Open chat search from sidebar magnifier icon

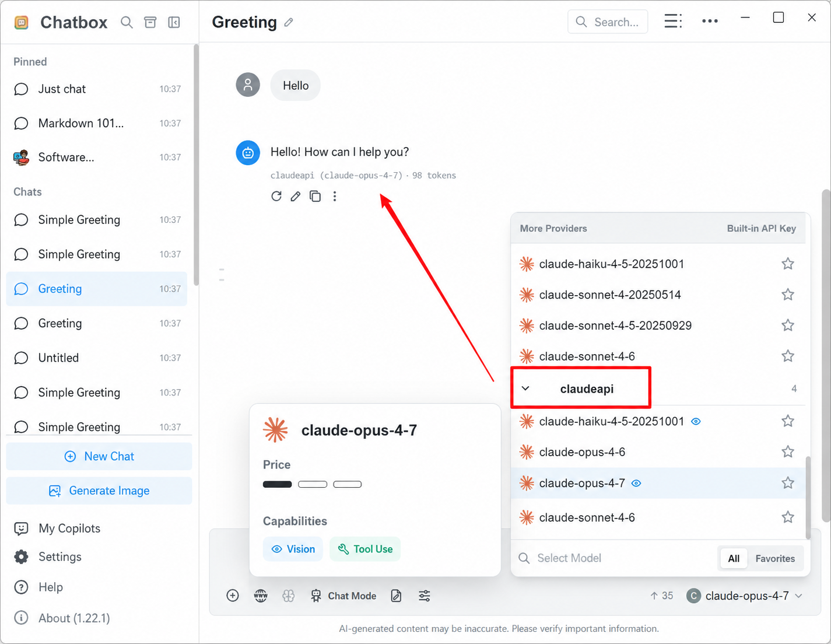point(127,22)
